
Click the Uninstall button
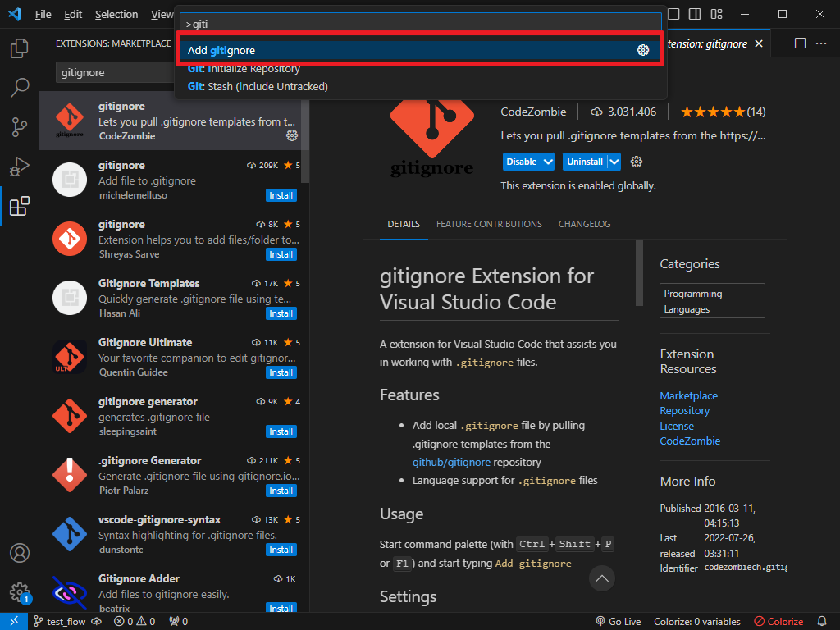pos(585,162)
